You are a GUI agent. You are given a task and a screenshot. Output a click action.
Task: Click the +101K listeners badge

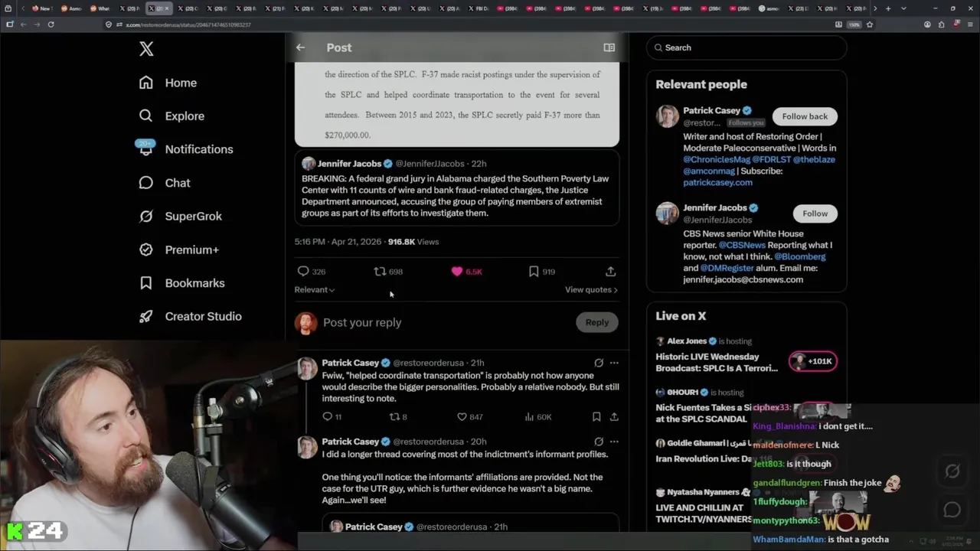point(813,361)
